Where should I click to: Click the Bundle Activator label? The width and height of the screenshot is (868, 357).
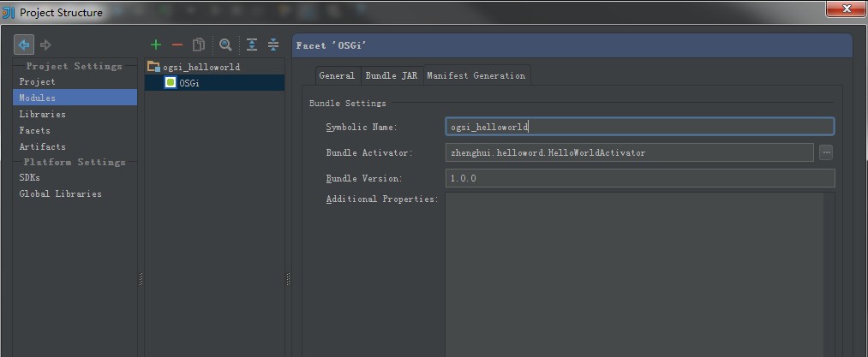tap(369, 152)
